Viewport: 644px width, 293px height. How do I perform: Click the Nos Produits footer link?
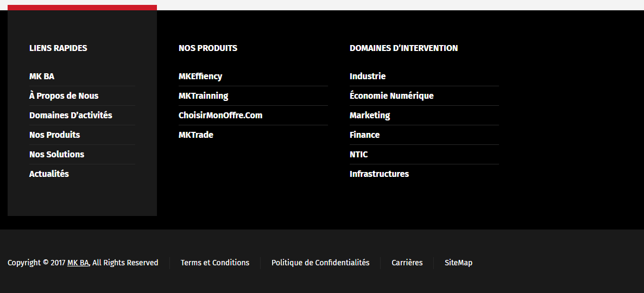pyautogui.click(x=54, y=135)
